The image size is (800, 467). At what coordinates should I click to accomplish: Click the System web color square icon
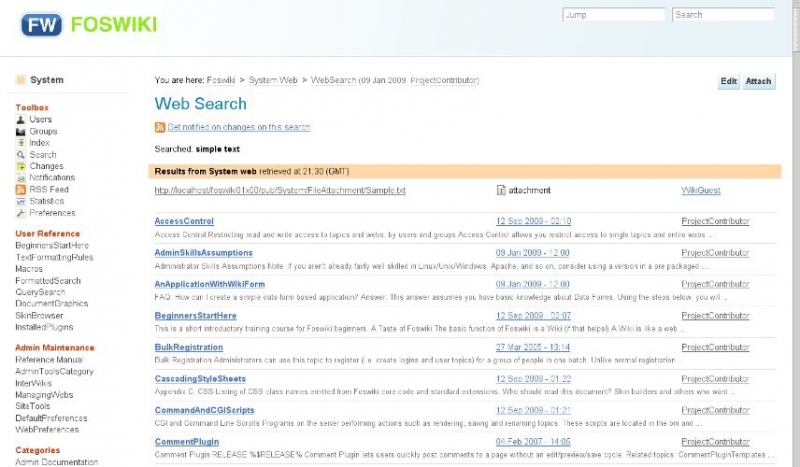pyautogui.click(x=20, y=80)
